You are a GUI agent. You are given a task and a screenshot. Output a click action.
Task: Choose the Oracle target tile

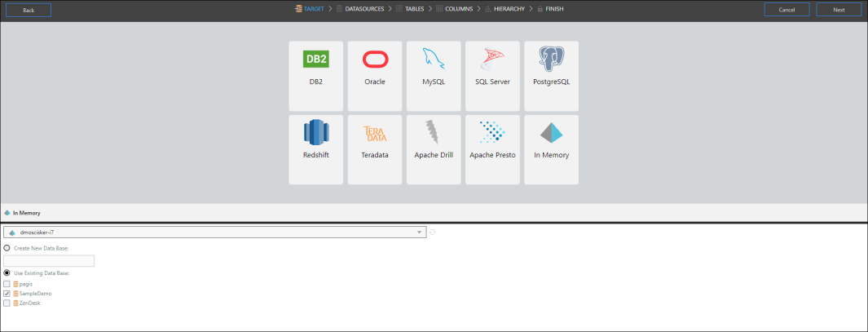[375, 76]
